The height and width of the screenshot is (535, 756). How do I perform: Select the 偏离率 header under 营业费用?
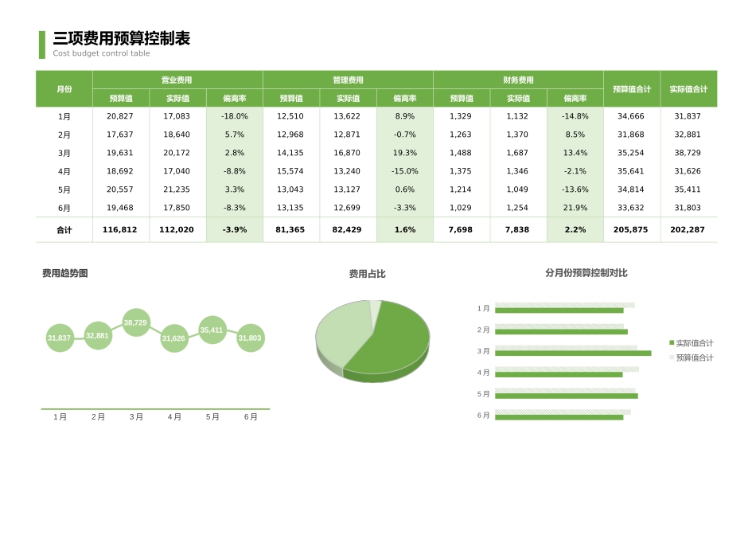point(234,98)
